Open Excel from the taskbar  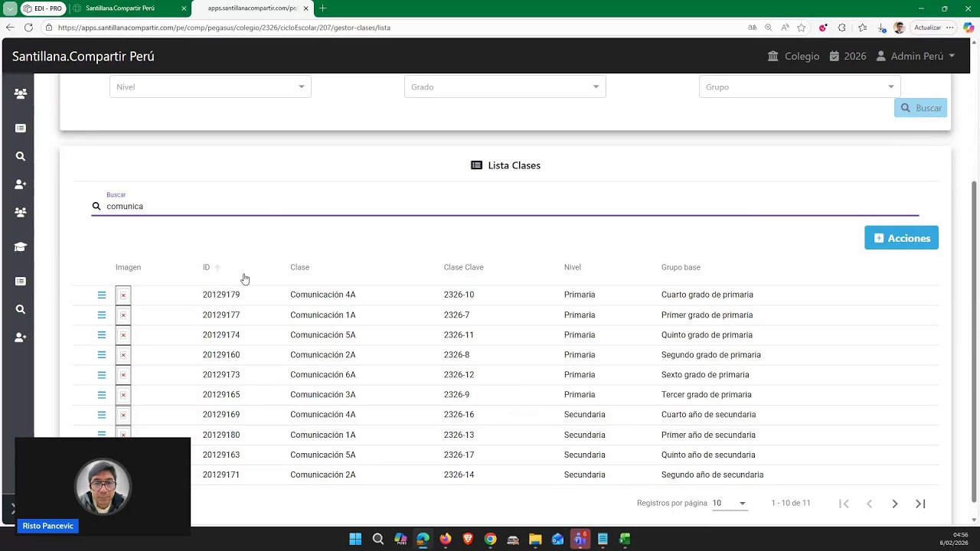tap(625, 539)
